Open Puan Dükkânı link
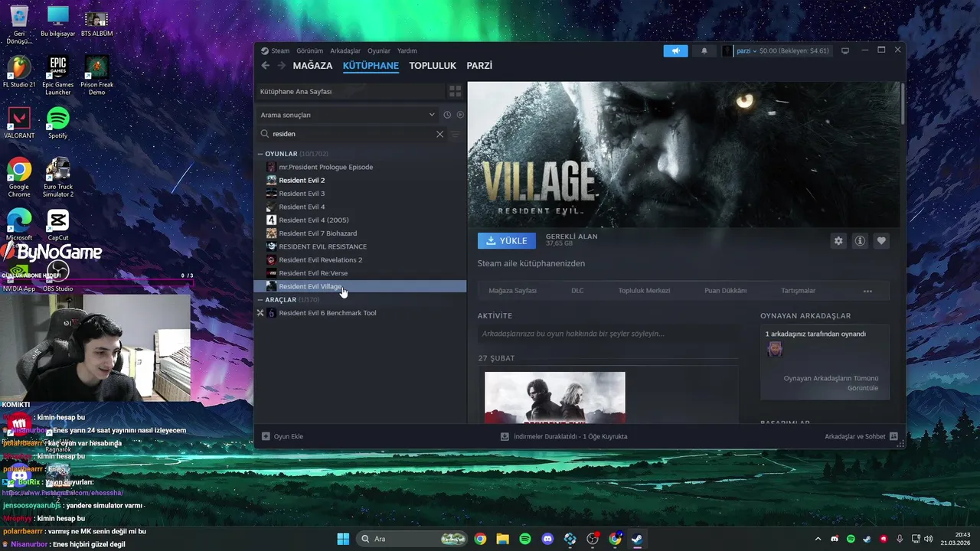The image size is (980, 551). tap(725, 291)
